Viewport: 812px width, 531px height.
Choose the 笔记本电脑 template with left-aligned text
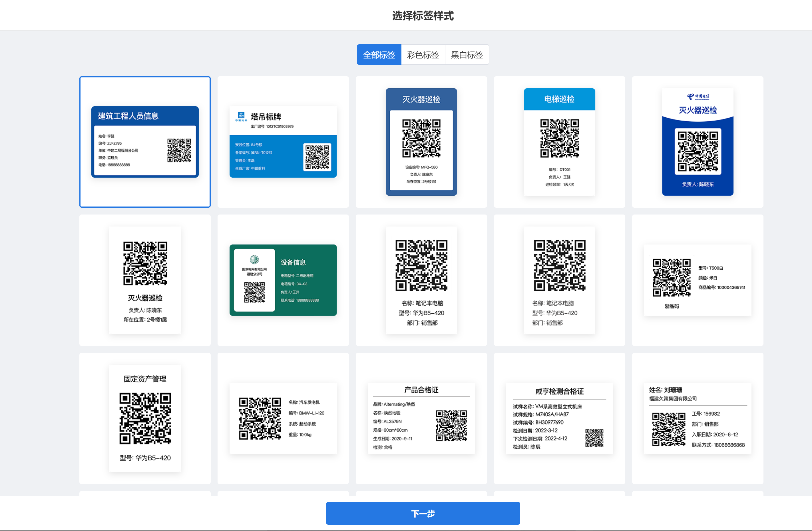pyautogui.click(x=560, y=280)
